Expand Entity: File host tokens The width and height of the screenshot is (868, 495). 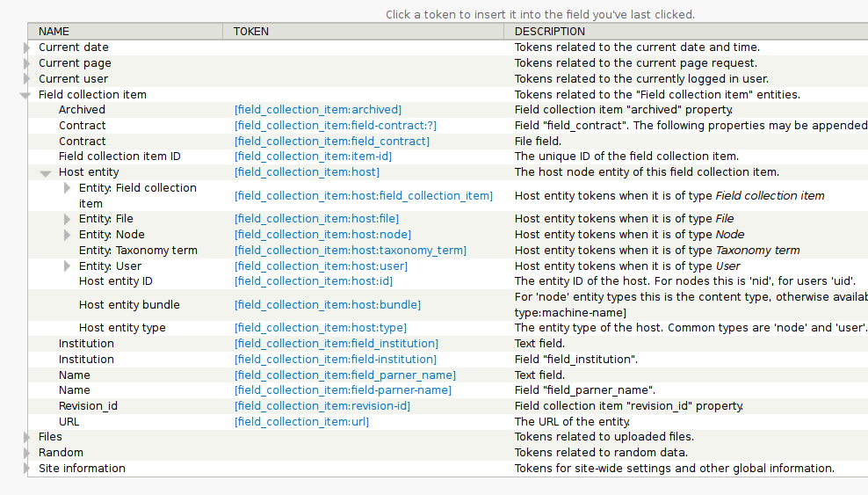[x=67, y=219]
